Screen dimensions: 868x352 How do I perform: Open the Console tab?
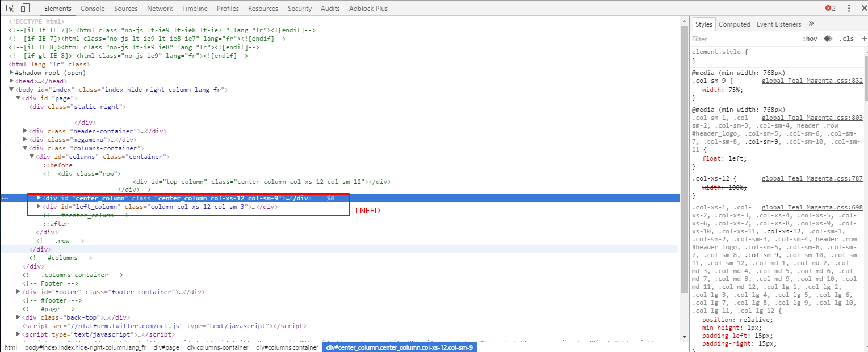93,9
